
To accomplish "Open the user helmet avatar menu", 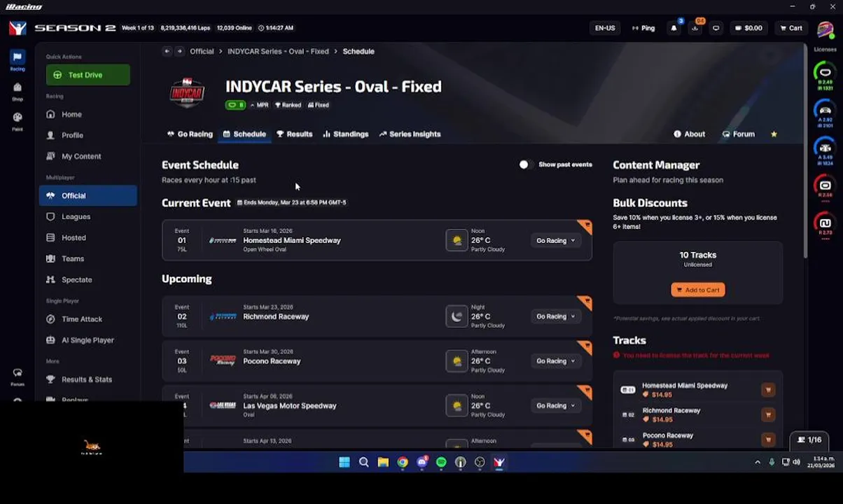I will [x=825, y=31].
